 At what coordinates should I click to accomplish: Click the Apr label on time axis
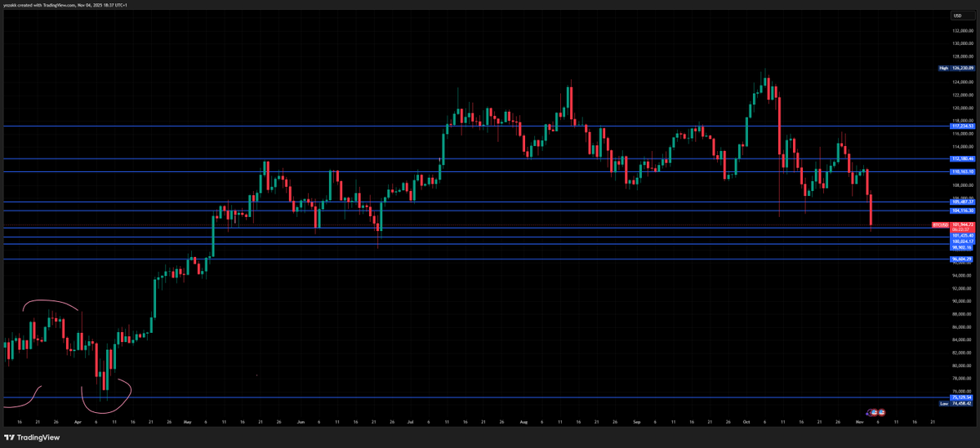(78, 422)
